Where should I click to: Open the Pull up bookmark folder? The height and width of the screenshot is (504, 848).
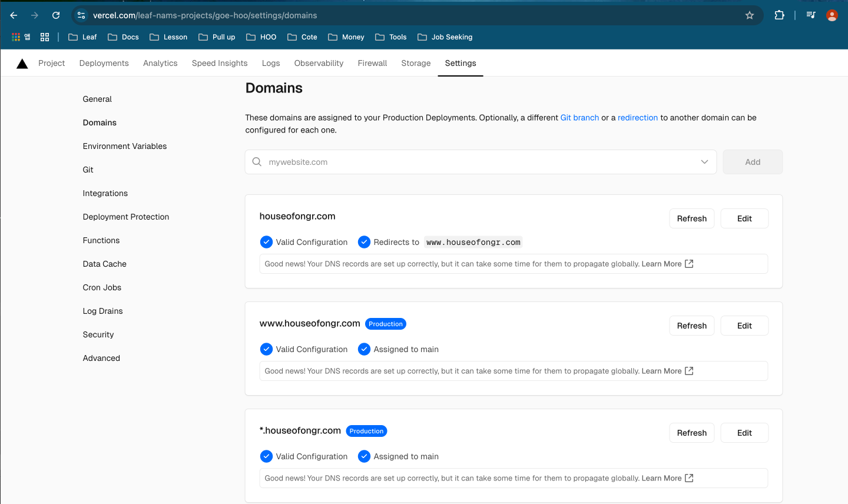[x=217, y=37]
